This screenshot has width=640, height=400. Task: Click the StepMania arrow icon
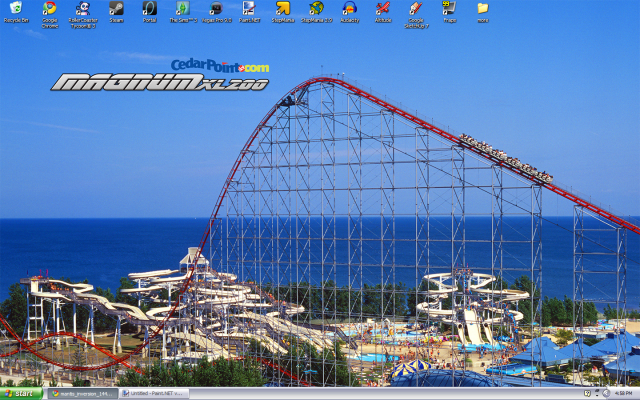pyautogui.click(x=283, y=8)
